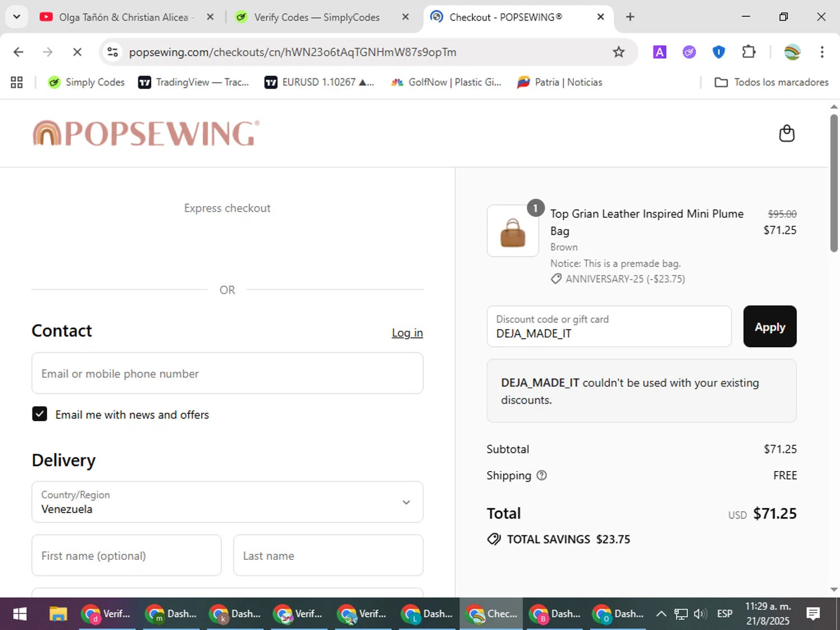Click the shipping help question mark icon
The image size is (840, 630).
[x=542, y=475]
